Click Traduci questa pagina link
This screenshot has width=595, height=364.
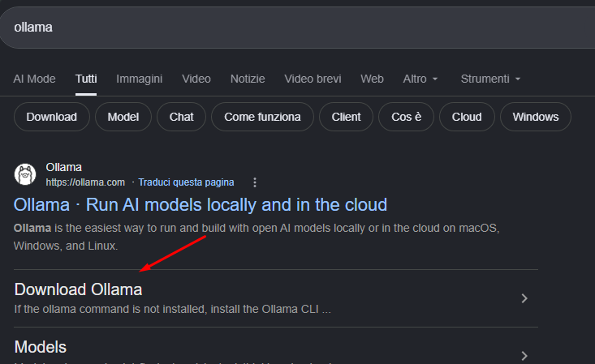[x=186, y=182]
